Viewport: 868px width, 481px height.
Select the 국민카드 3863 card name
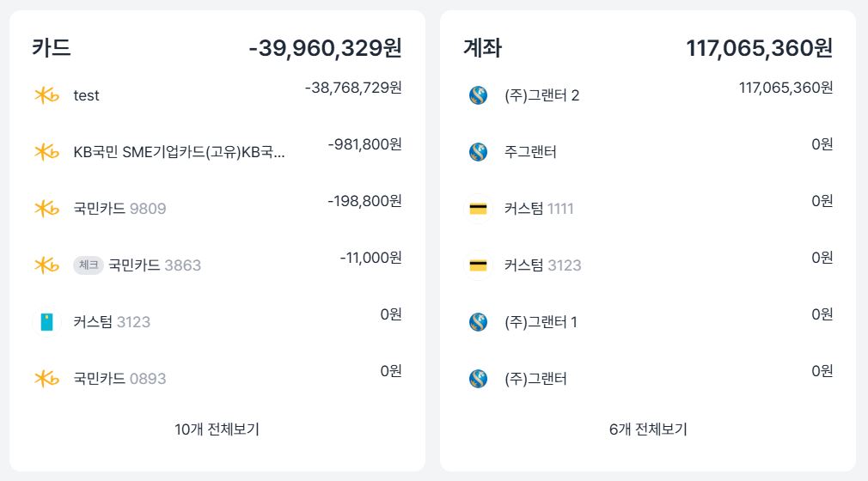click(x=155, y=265)
